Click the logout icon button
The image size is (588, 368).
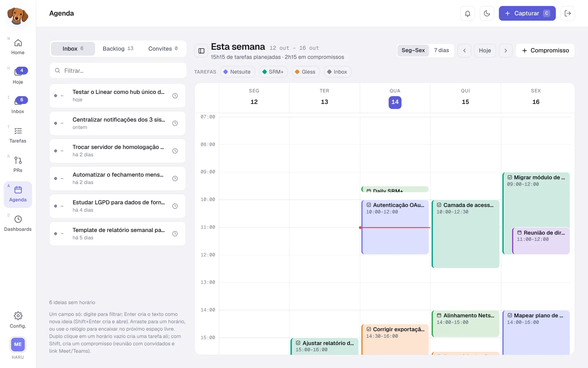[x=568, y=14]
